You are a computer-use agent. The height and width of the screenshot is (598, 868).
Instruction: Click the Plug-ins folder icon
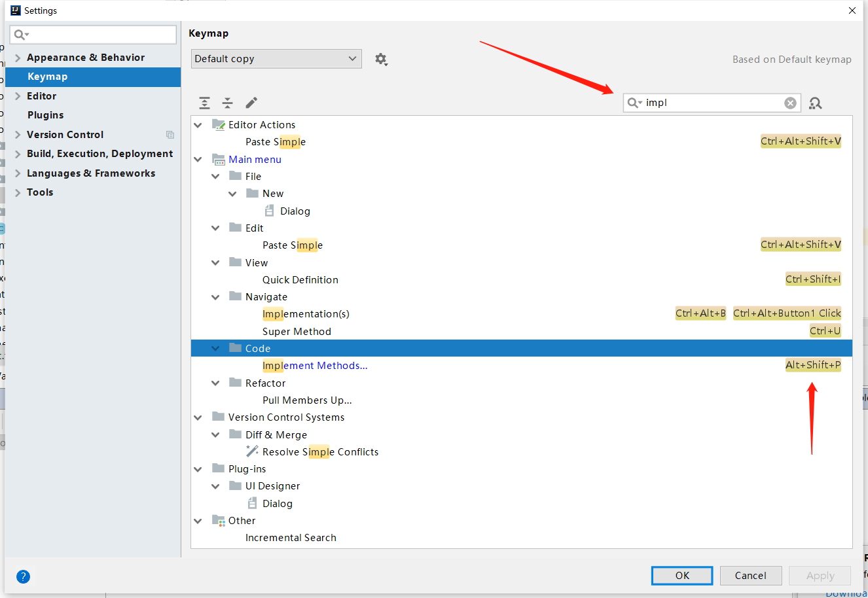[x=219, y=468]
